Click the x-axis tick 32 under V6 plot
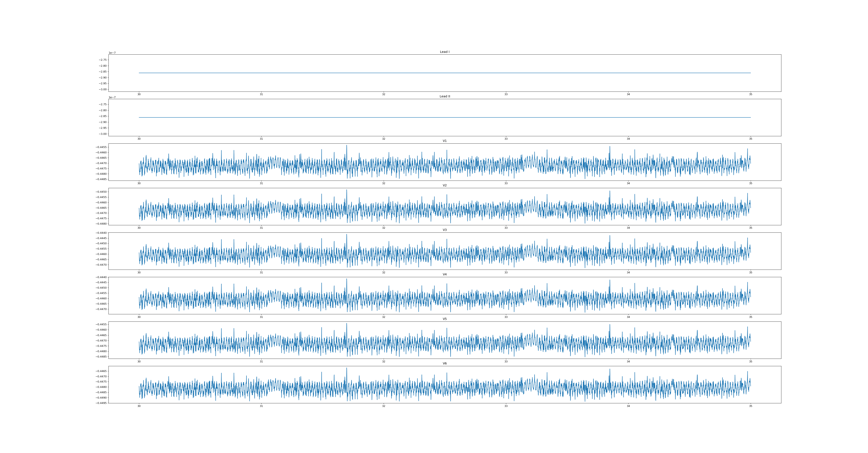Viewport: 868px width, 453px height. click(384, 406)
